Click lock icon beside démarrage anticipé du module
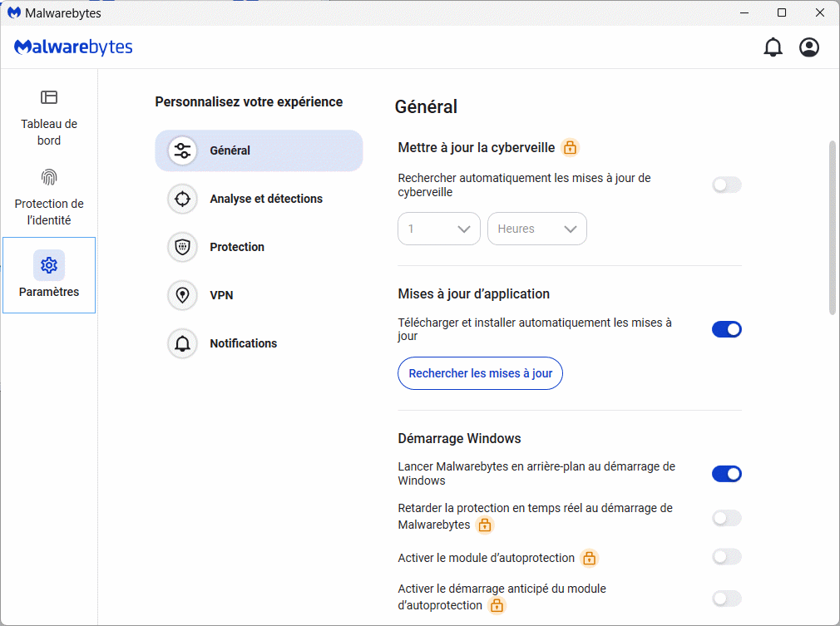 click(497, 606)
